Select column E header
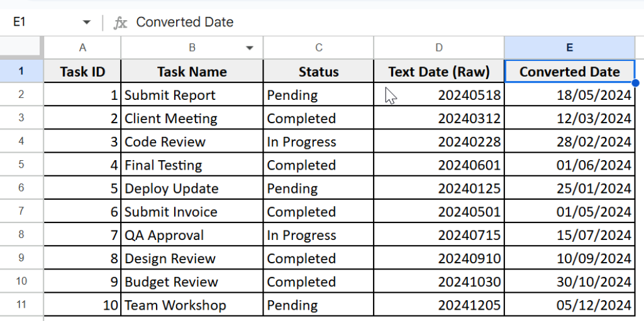644x321 pixels. (569, 48)
